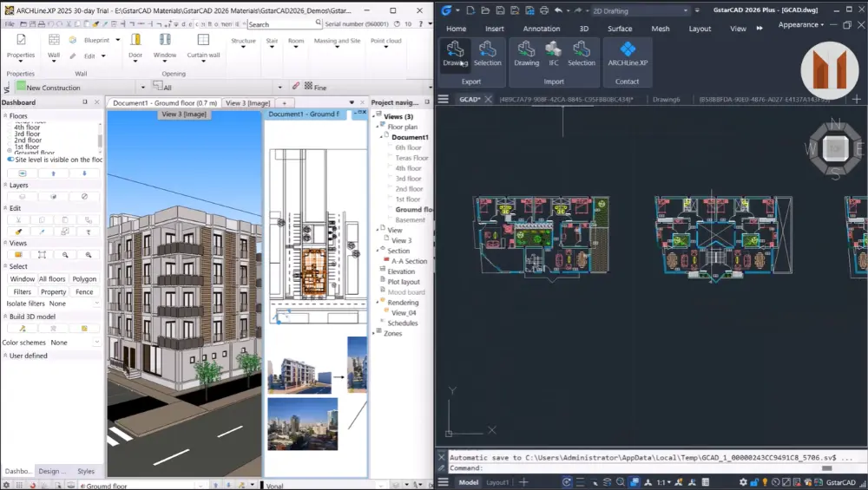
Task: Collapse the Floors section in Dashboard
Action: 5,116
